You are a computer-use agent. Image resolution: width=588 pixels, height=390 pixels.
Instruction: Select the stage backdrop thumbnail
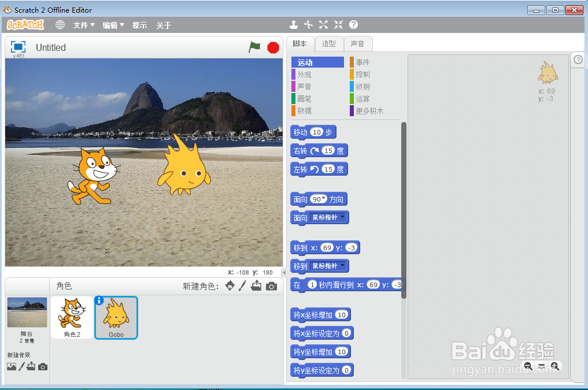(x=27, y=312)
